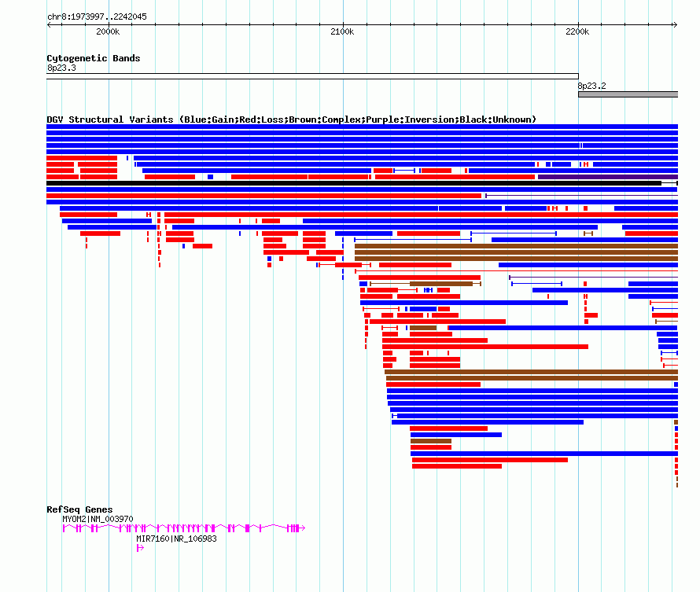The image size is (700, 592).
Task: Click the 2200k ruler label
Action: coord(577,31)
